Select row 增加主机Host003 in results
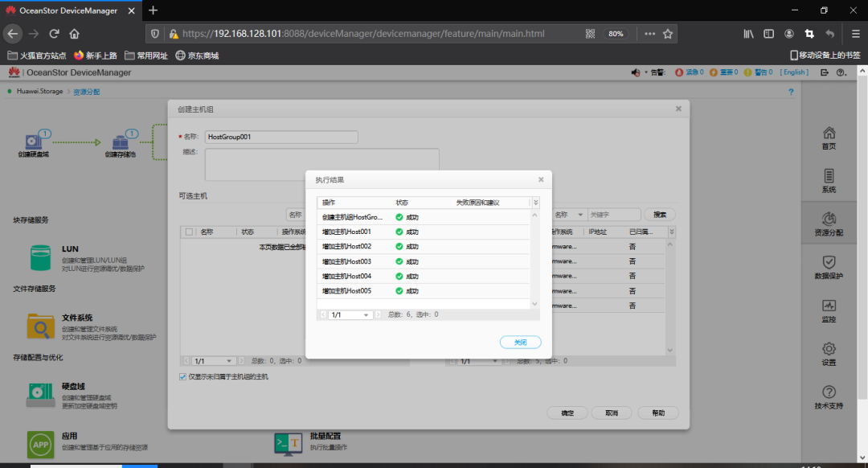Image resolution: width=868 pixels, height=468 pixels. [423, 261]
